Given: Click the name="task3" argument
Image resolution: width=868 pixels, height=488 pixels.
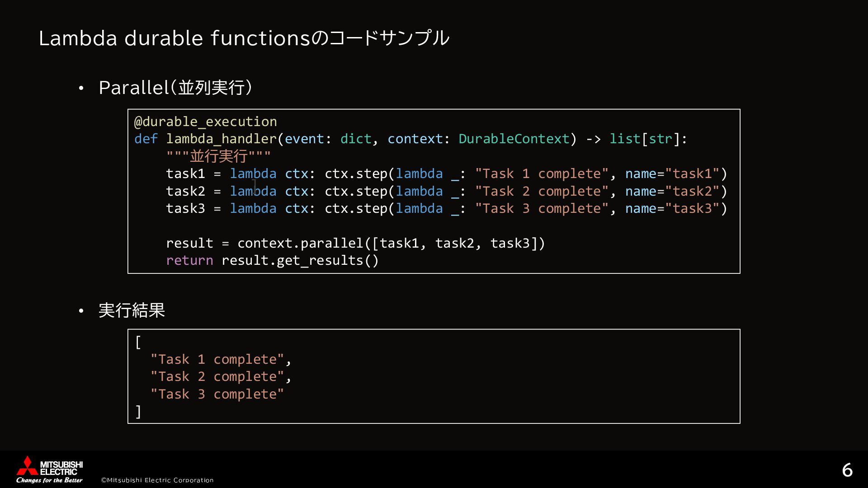Looking at the screenshot, I should [672, 208].
